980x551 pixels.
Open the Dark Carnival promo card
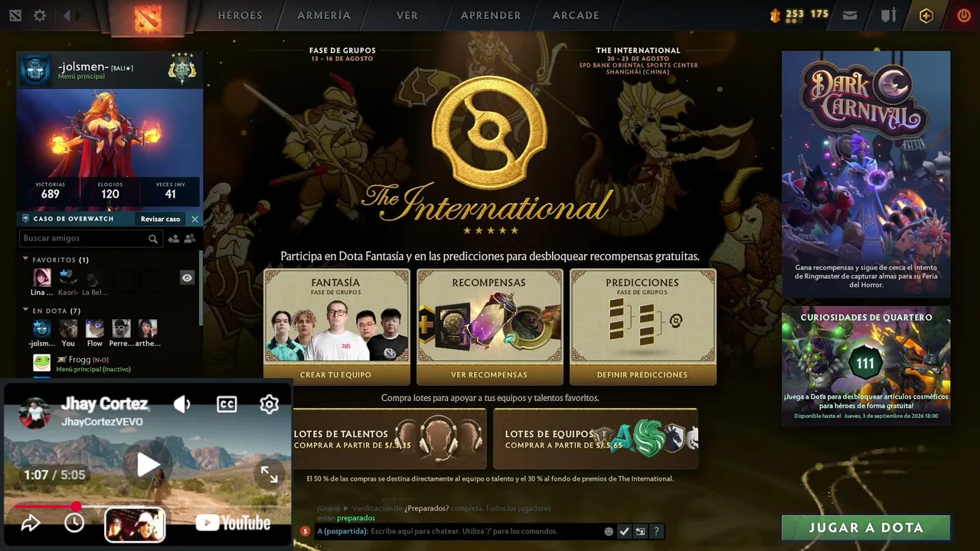click(x=866, y=174)
